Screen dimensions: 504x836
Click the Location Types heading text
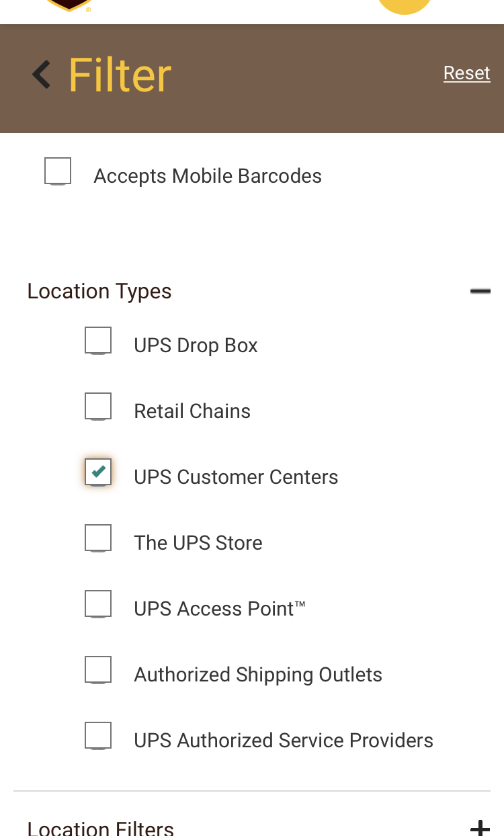(x=99, y=291)
